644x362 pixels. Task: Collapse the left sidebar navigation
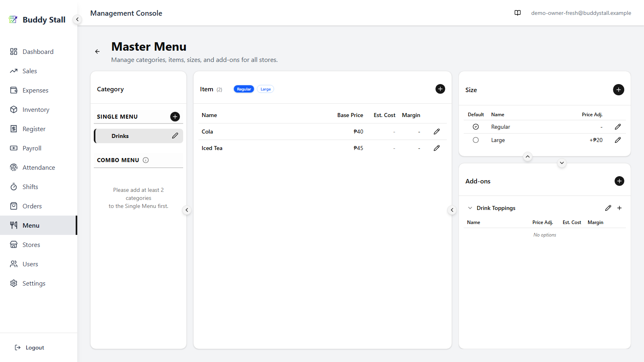click(x=77, y=19)
